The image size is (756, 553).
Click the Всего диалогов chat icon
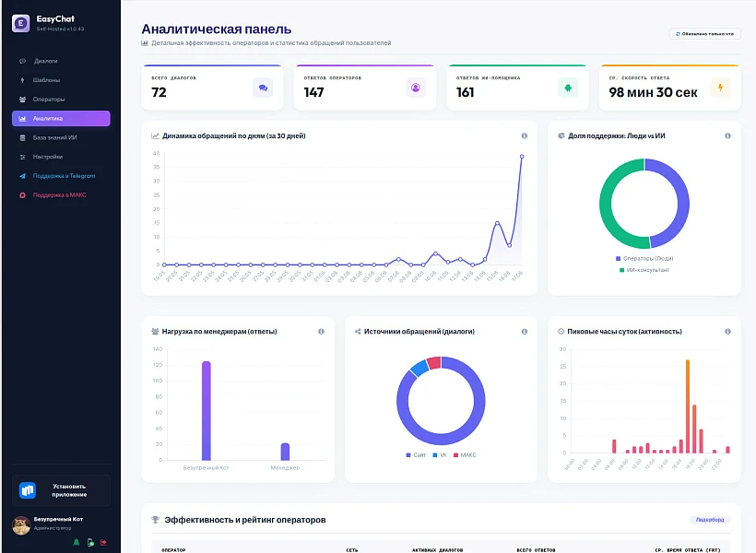coord(263,88)
